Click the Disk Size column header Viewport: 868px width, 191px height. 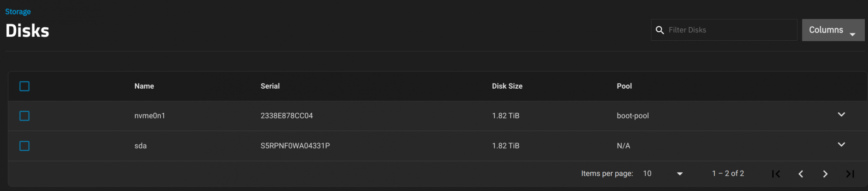coord(507,86)
